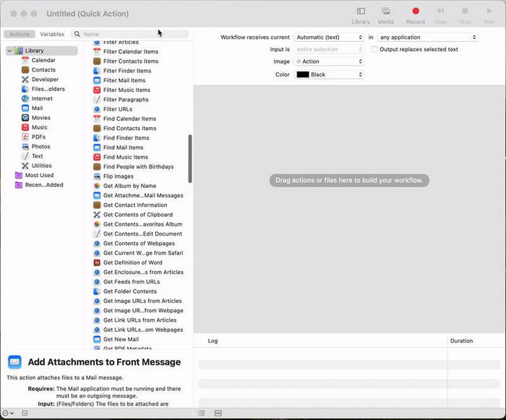Click the actions list scrollbar
This screenshot has width=506, height=420.
coord(190,159)
